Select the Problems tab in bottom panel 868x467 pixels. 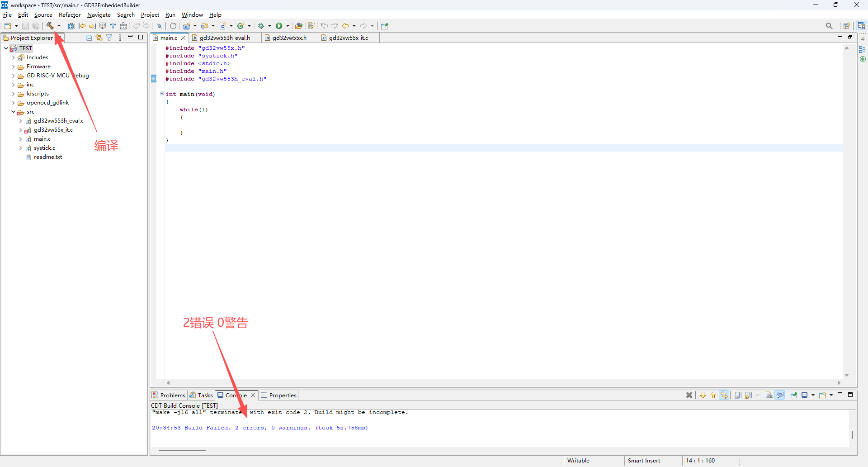[x=172, y=395]
